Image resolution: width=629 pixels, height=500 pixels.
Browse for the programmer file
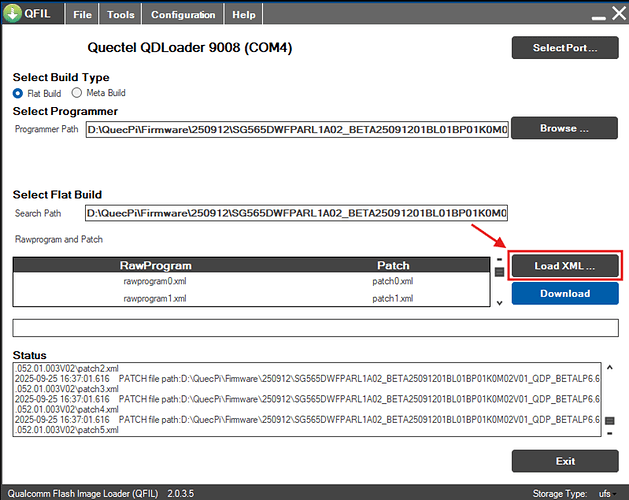click(564, 128)
